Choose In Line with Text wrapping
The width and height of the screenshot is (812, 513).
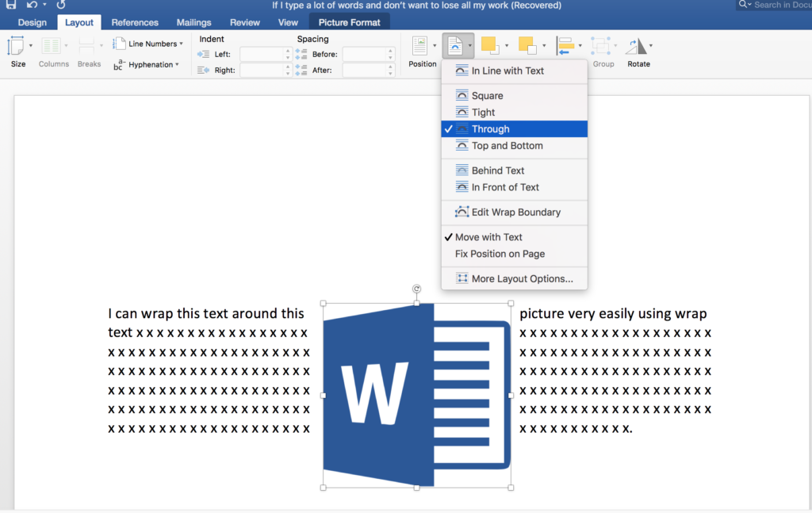[514, 71]
